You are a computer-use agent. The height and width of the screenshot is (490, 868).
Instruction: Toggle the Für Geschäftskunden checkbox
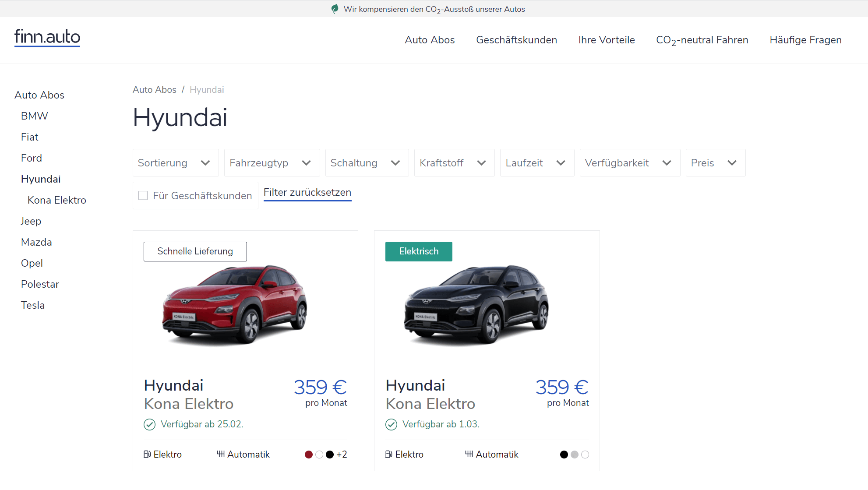[143, 196]
